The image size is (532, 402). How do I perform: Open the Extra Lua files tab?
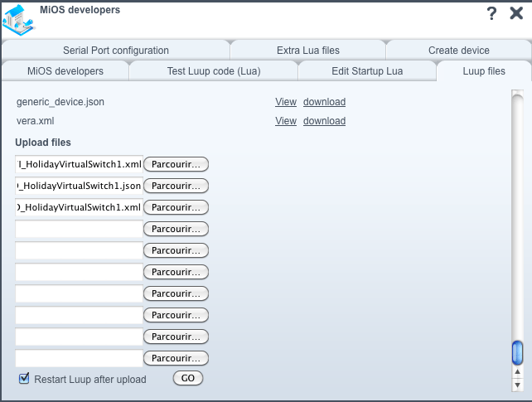[x=307, y=51]
